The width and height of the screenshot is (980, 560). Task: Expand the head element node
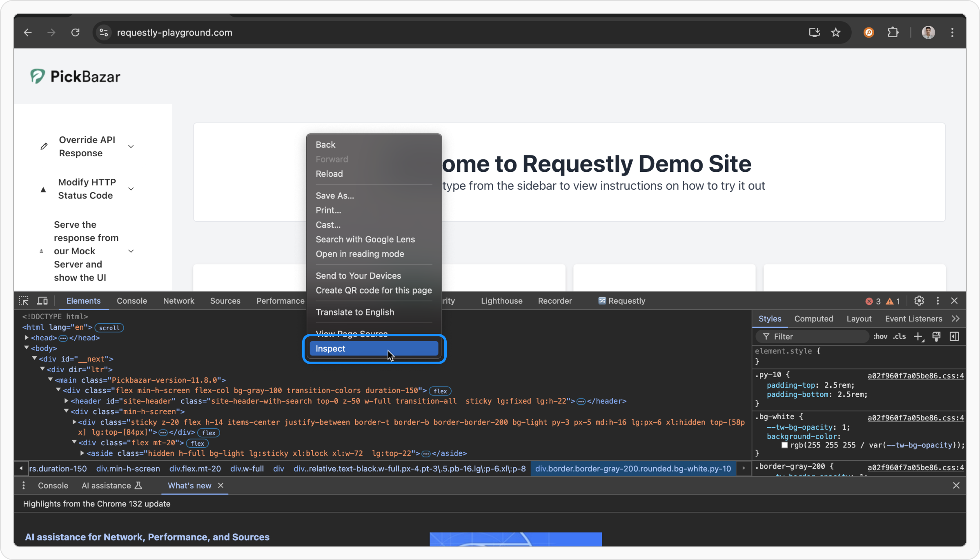pyautogui.click(x=27, y=338)
